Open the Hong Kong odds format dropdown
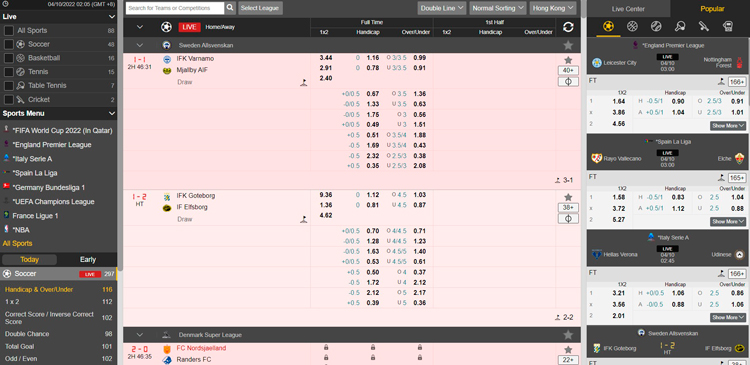The width and height of the screenshot is (750, 365). 552,8
